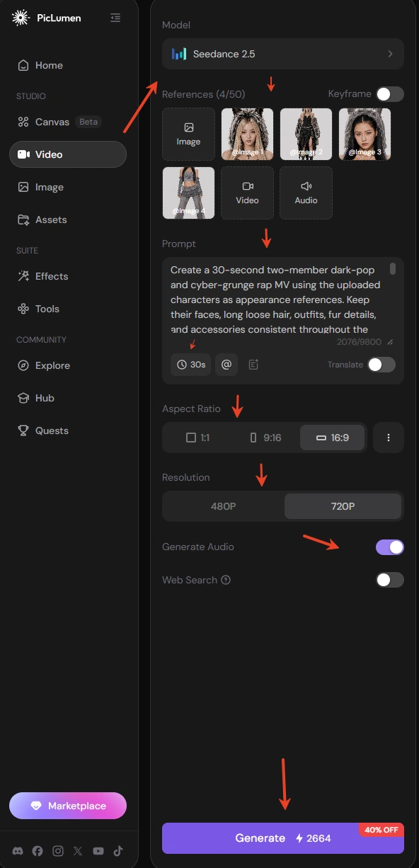Toggle the Generate Audio switch

pyautogui.click(x=390, y=547)
